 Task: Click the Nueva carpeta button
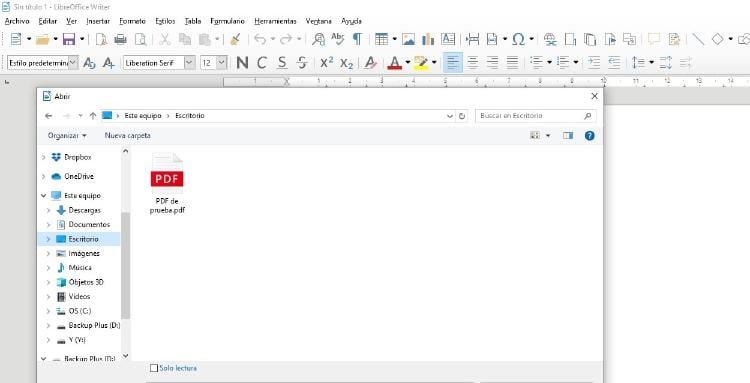(128, 136)
